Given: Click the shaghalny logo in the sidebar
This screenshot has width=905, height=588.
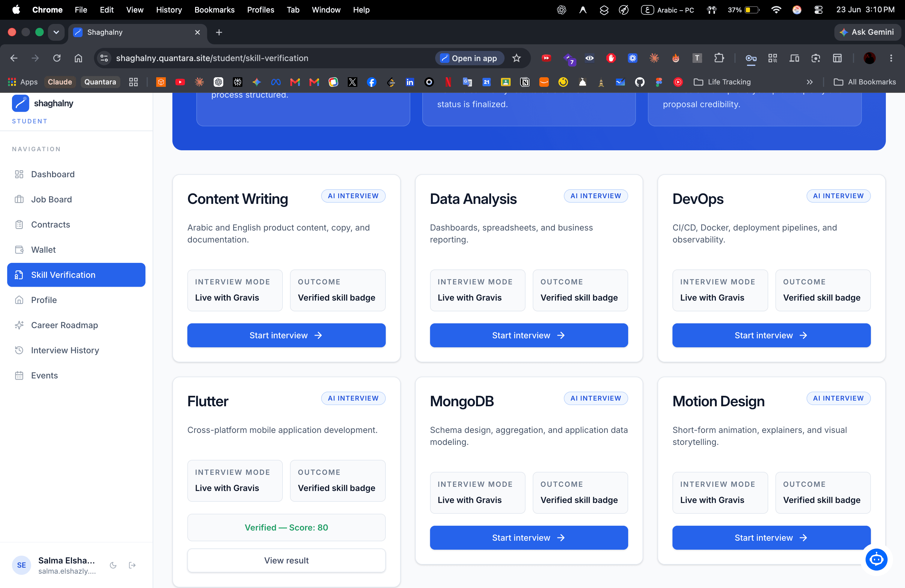Looking at the screenshot, I should [42, 104].
